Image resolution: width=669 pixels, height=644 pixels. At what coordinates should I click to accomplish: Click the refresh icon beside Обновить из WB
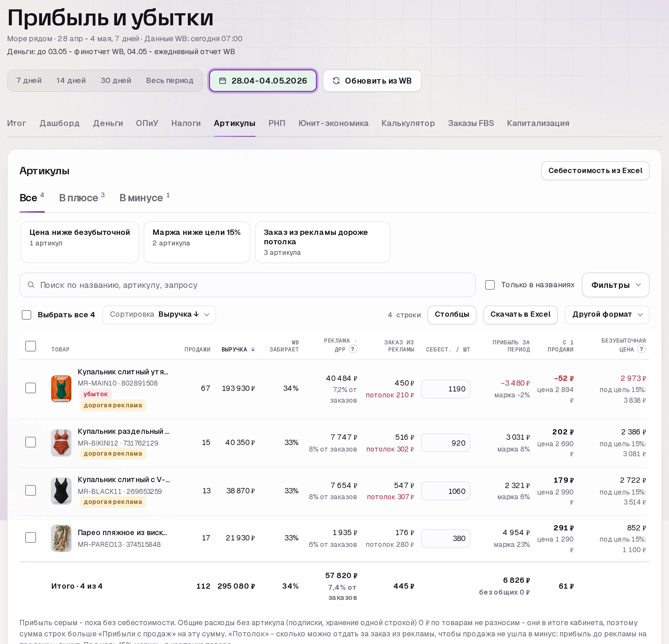(x=336, y=81)
